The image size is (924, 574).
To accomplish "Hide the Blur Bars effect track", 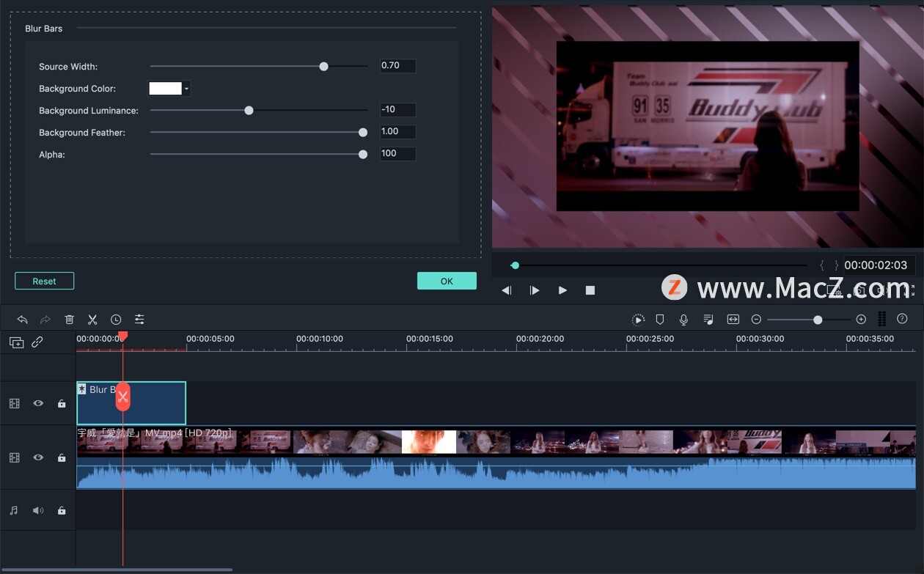I will pyautogui.click(x=38, y=403).
